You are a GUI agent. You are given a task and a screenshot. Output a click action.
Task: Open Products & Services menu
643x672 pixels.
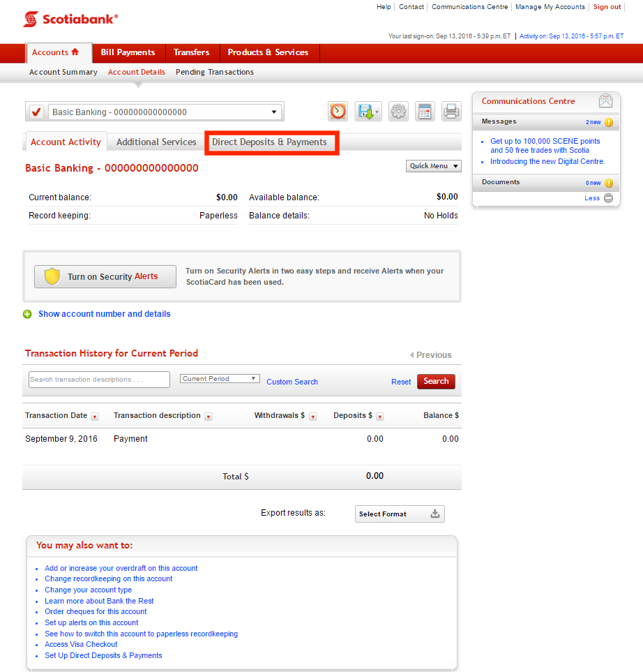268,52
